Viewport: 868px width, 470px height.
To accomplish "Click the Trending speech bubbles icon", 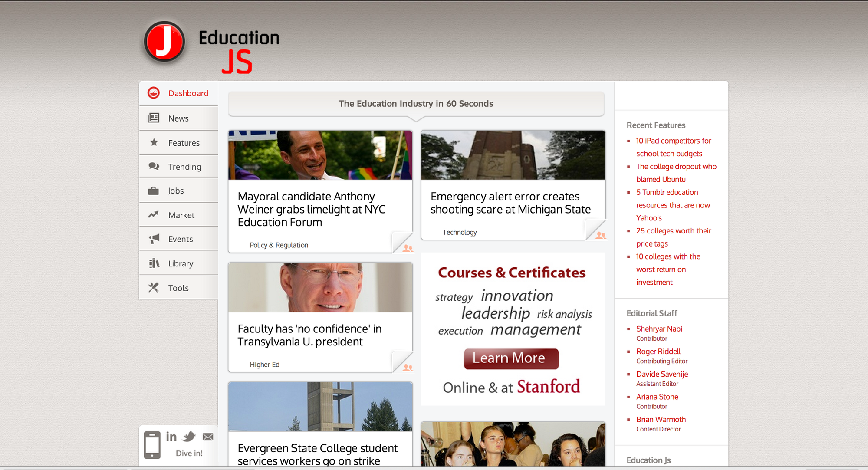I will pos(154,166).
